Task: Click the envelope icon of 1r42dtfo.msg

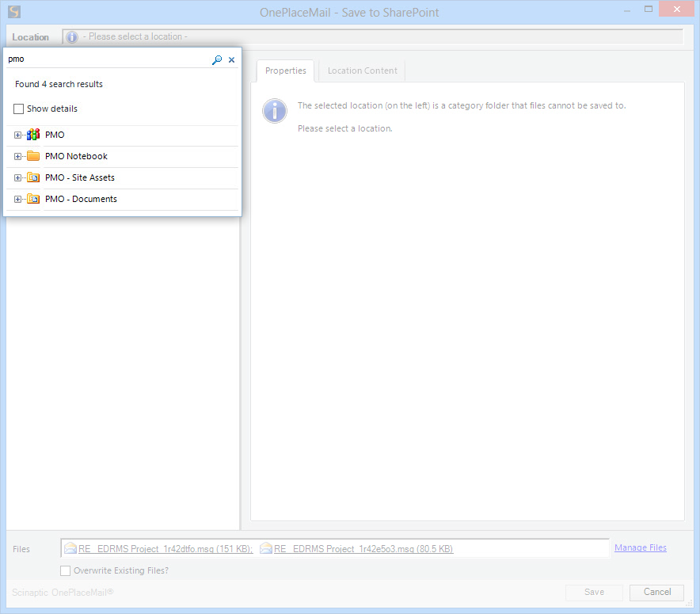Action: tap(70, 548)
